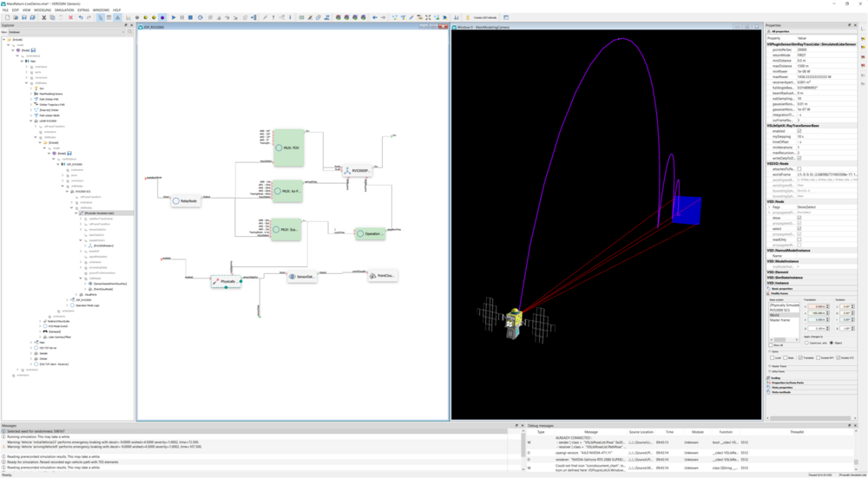Click the Redo arrow toolbar icon
The image size is (868, 478).
[89, 17]
